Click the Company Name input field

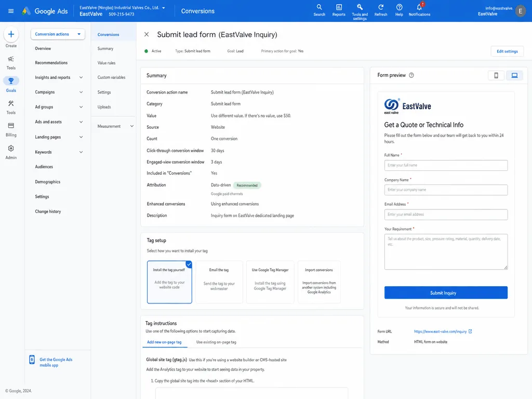tap(446, 190)
